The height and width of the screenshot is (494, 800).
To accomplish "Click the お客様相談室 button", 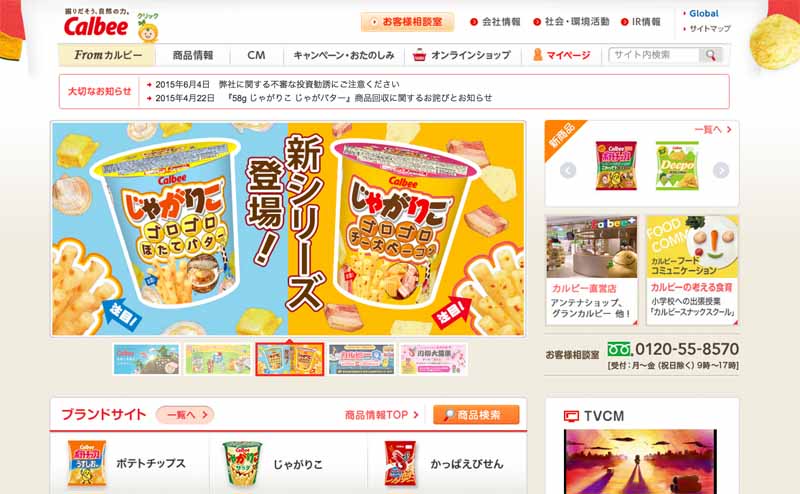I will (407, 22).
